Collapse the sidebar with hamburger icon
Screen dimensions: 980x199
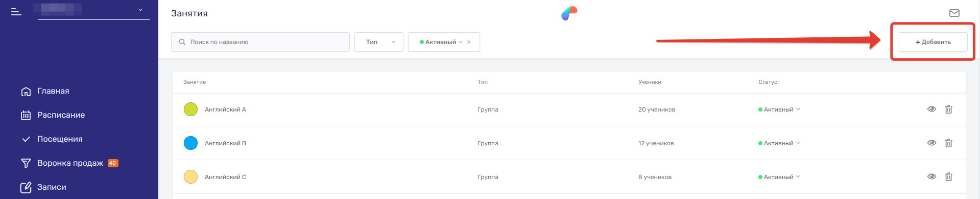pyautogui.click(x=16, y=11)
